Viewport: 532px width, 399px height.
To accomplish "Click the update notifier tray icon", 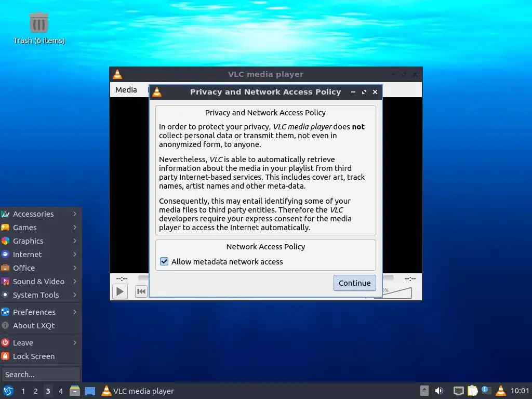I will [486, 391].
